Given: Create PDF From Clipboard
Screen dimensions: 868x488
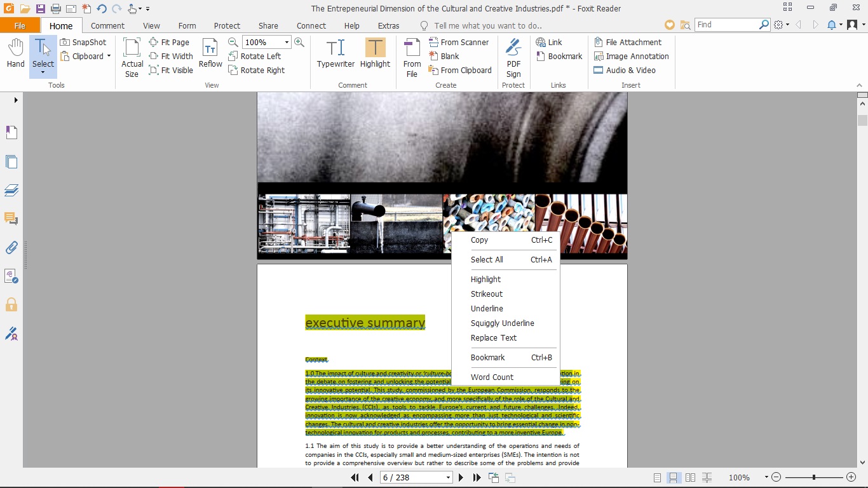Looking at the screenshot, I should (x=460, y=70).
